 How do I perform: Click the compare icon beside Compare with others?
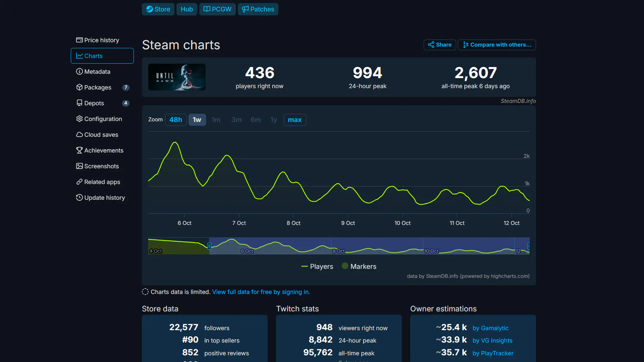click(466, 45)
